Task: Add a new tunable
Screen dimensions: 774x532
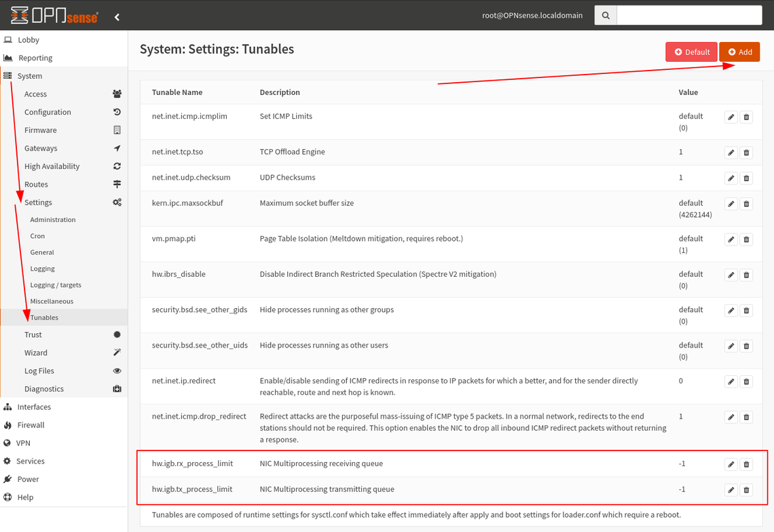Action: pos(739,52)
